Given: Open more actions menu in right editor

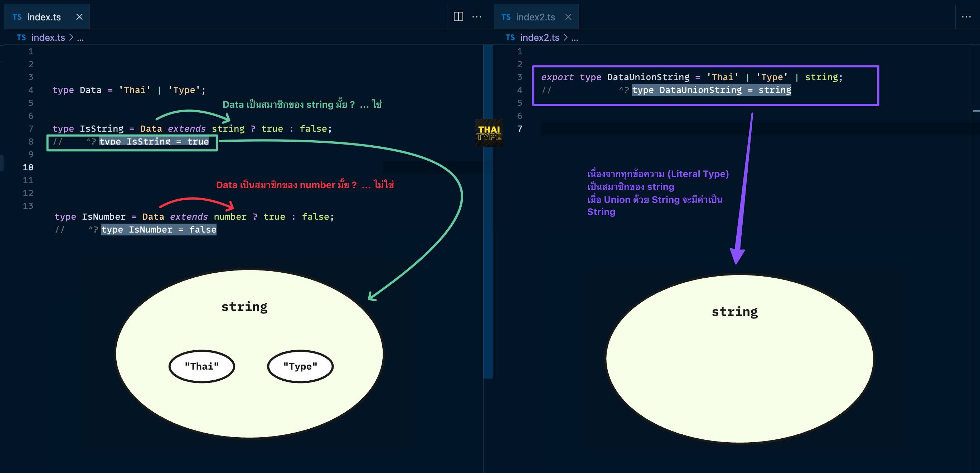Looking at the screenshot, I should point(966,17).
